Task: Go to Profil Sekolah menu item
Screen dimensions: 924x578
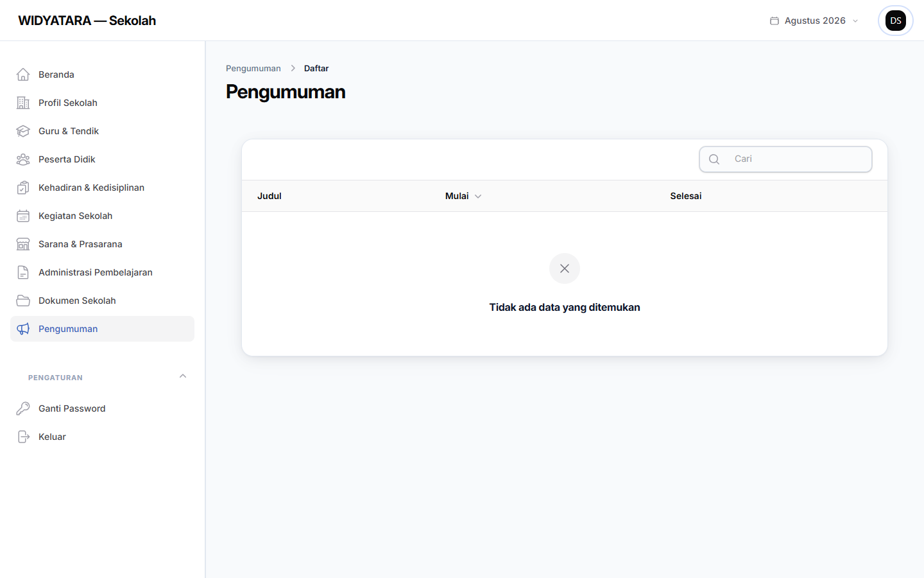Action: point(102,103)
